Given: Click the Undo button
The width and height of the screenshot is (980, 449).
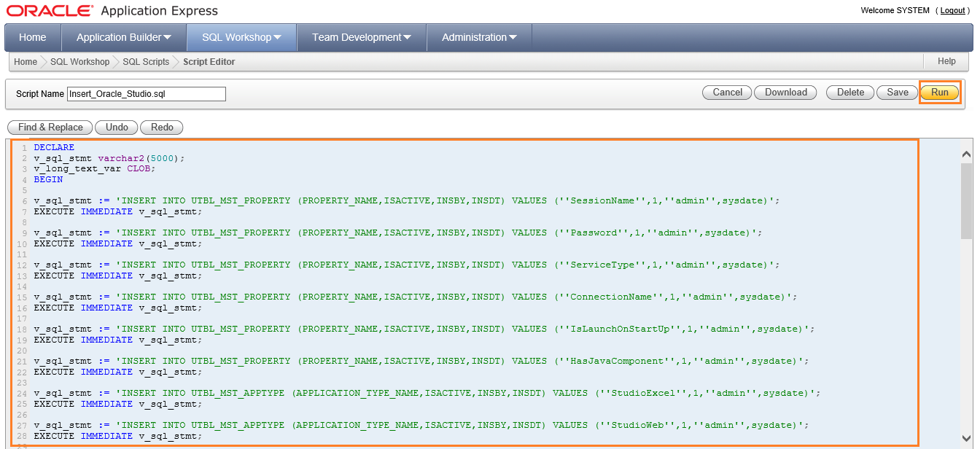Looking at the screenshot, I should [117, 128].
